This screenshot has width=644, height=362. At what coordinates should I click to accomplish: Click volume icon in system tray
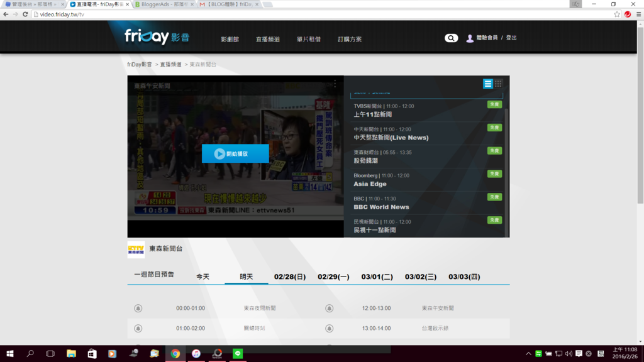click(x=569, y=353)
